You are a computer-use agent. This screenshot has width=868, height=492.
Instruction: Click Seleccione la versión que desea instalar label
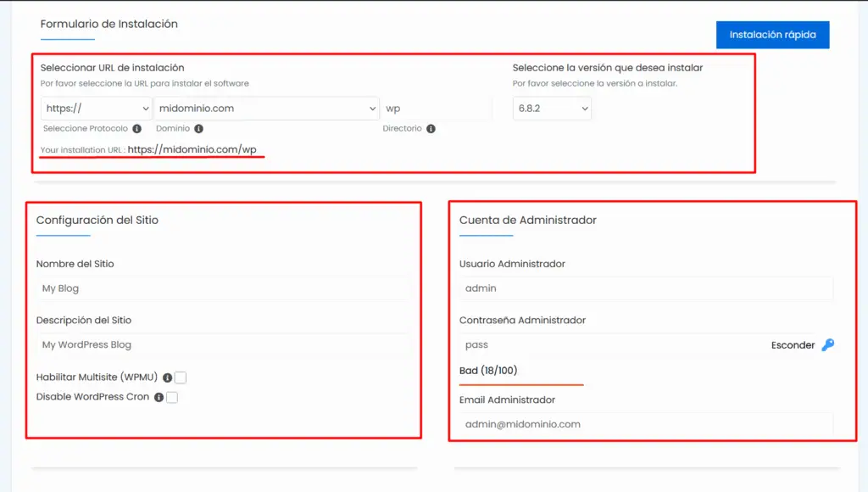pos(608,68)
